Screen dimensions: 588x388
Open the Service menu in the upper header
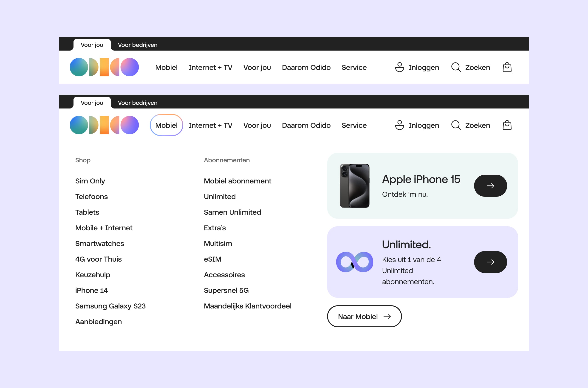[354, 67]
